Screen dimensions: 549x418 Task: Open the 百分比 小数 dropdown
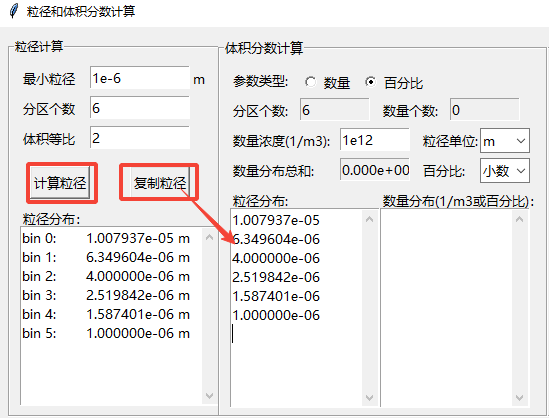coord(505,171)
